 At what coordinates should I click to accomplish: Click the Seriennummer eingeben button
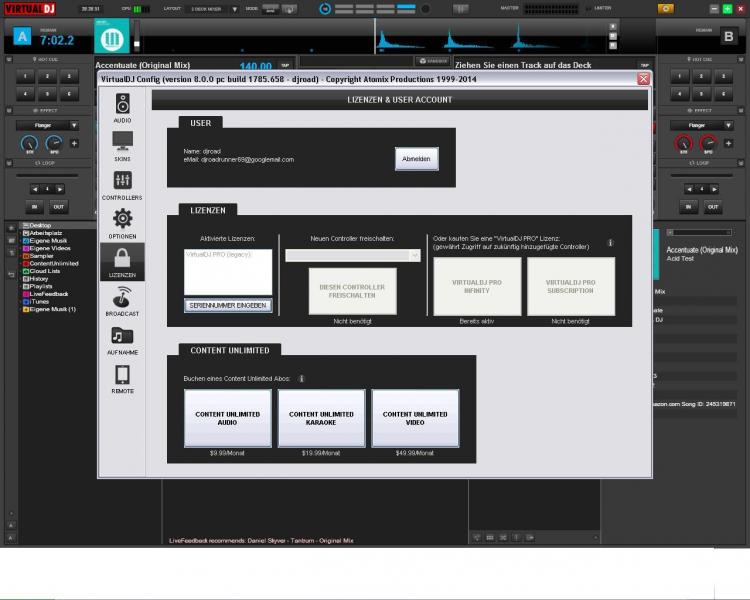(228, 305)
